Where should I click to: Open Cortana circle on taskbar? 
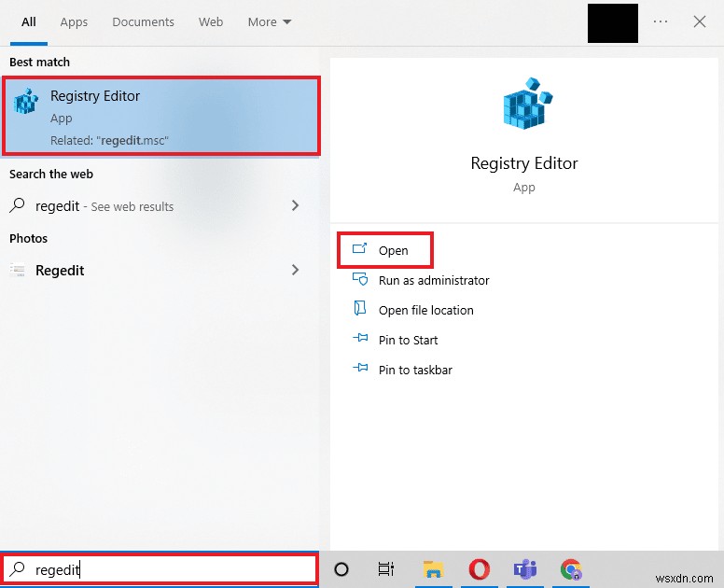tap(341, 569)
